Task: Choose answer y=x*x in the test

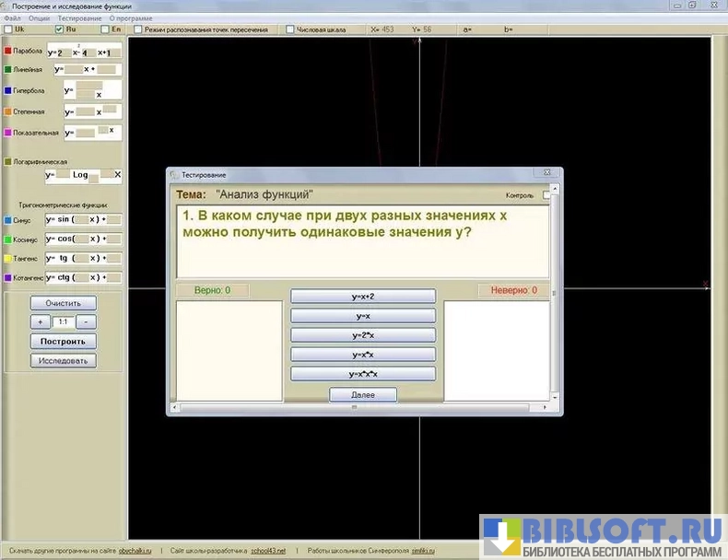Action: click(x=362, y=355)
